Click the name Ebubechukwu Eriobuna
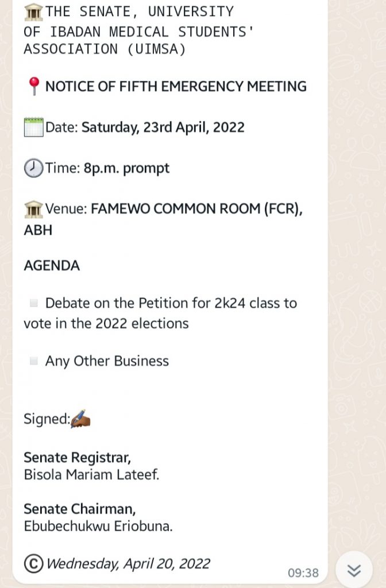The image size is (386, 588). (98, 526)
